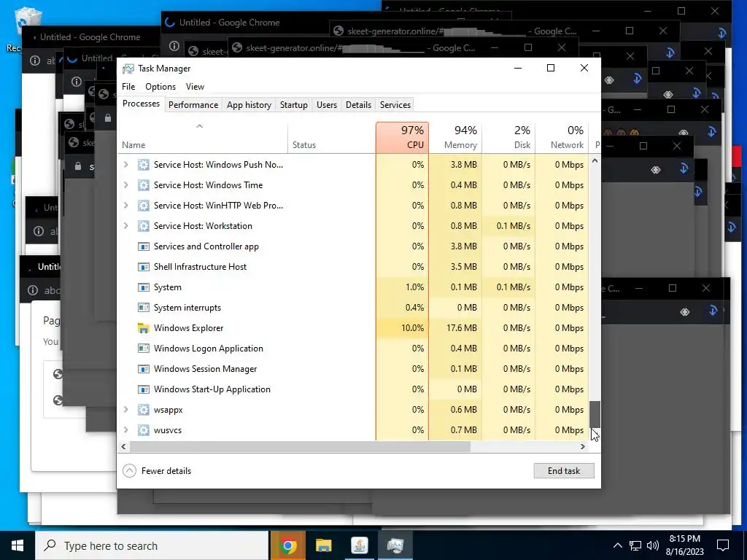Screen dimensions: 747x560
Task: Click the 8:15 PM taskbar clock
Action: click(684, 539)
